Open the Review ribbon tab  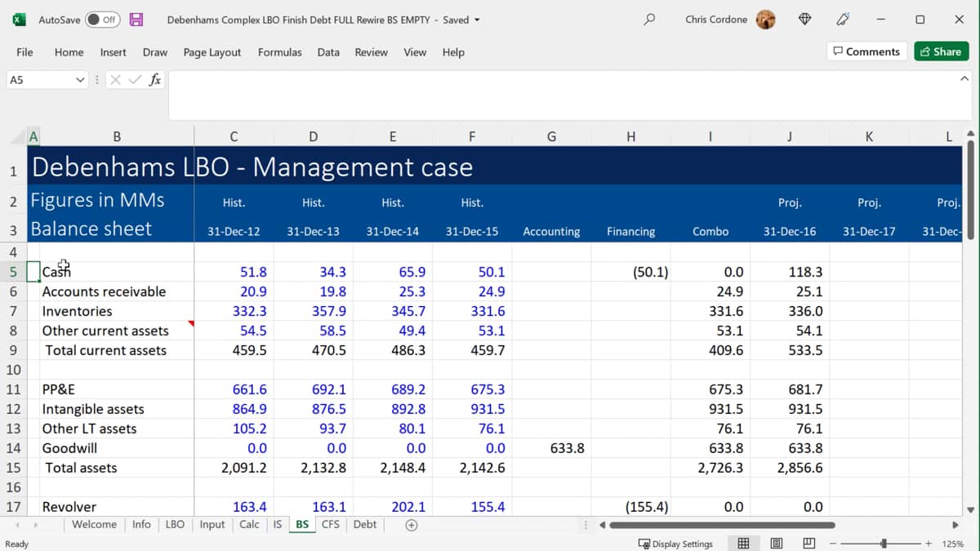tap(371, 52)
